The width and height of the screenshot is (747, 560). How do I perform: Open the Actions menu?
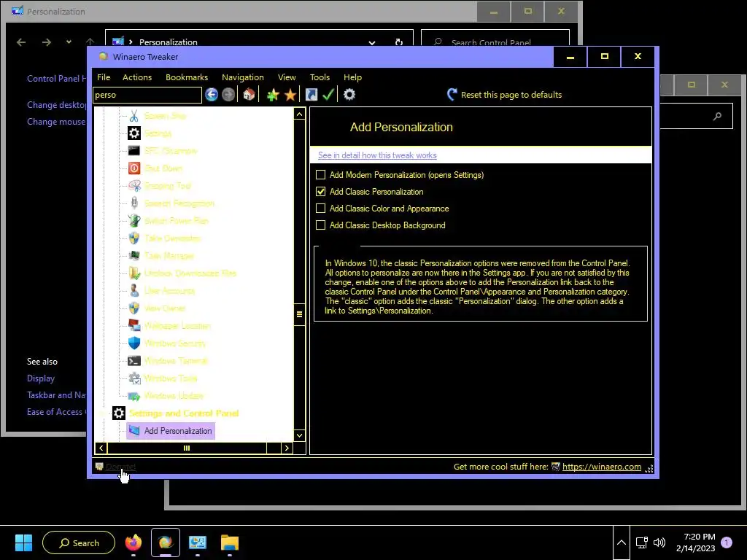[137, 77]
